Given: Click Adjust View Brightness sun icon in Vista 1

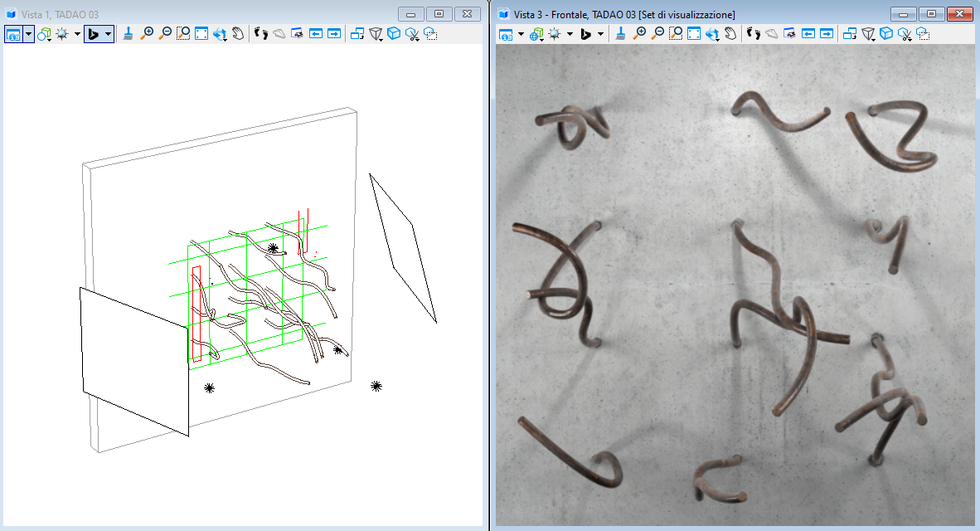Looking at the screenshot, I should 62,34.
